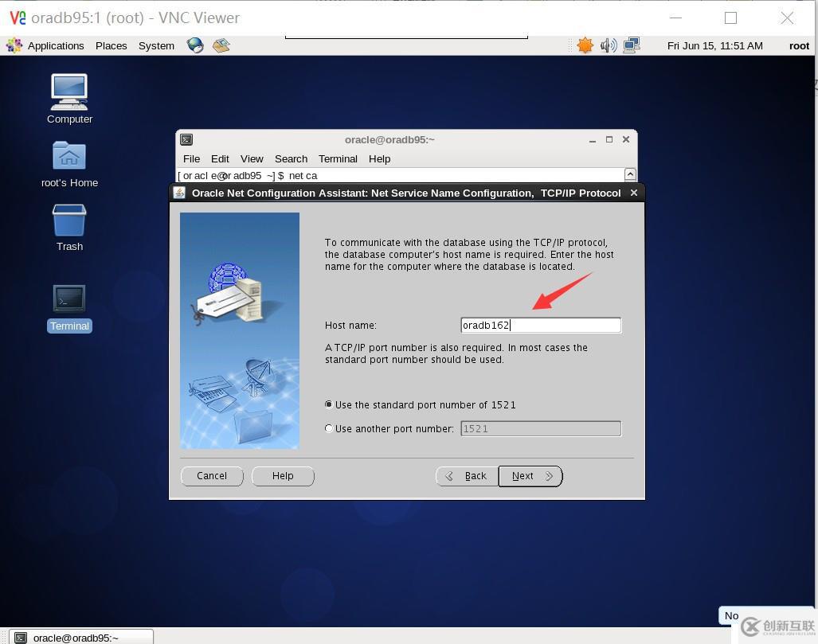The height and width of the screenshot is (644, 818).
Task: Open the Places menu
Action: pyautogui.click(x=112, y=46)
